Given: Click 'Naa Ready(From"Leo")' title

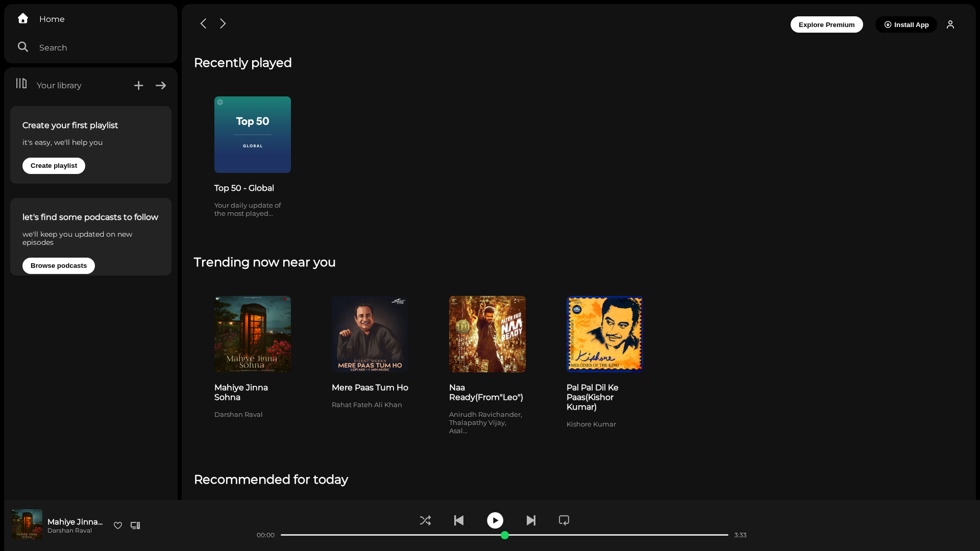Looking at the screenshot, I should (x=486, y=392).
